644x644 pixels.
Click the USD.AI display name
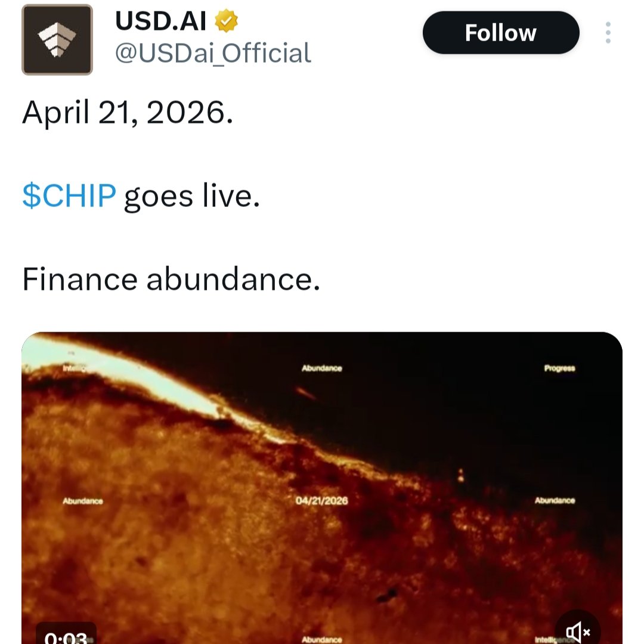tap(160, 22)
